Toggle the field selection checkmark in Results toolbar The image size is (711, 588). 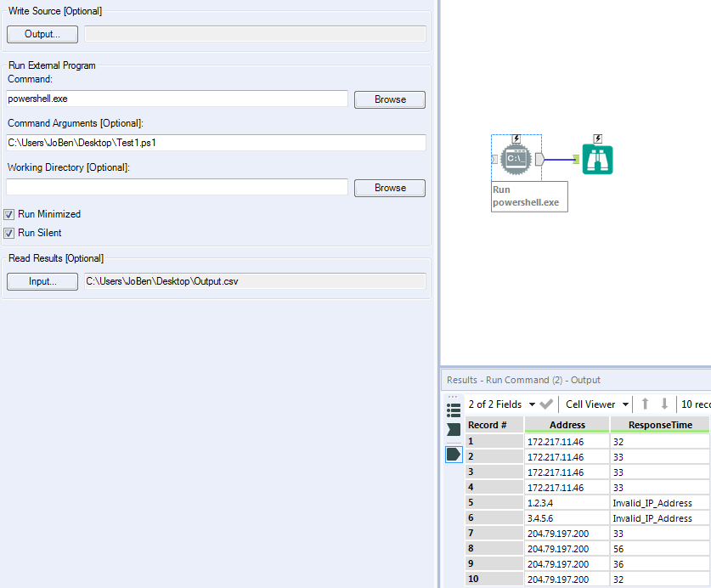[x=546, y=404]
